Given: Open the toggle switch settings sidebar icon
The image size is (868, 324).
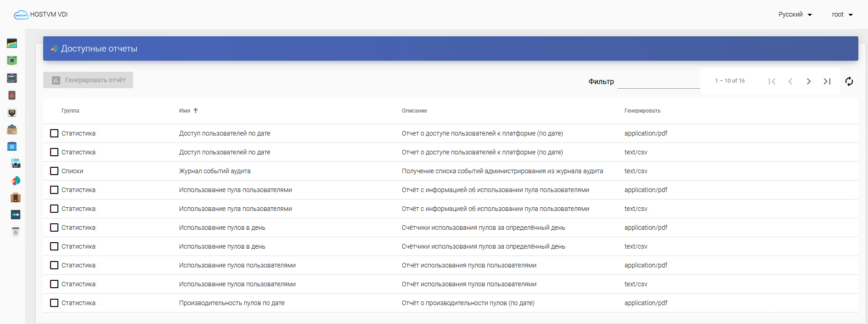Looking at the screenshot, I should click(x=16, y=215).
